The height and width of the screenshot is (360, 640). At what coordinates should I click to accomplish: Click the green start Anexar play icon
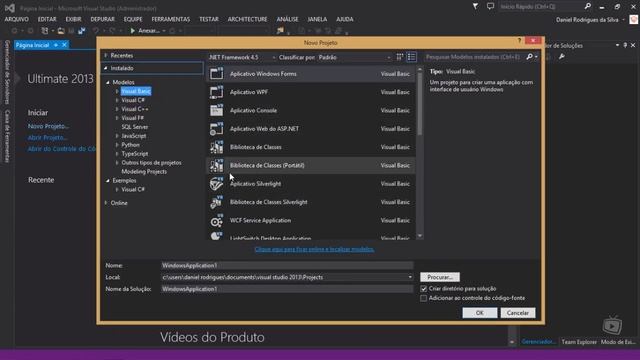click(132, 31)
